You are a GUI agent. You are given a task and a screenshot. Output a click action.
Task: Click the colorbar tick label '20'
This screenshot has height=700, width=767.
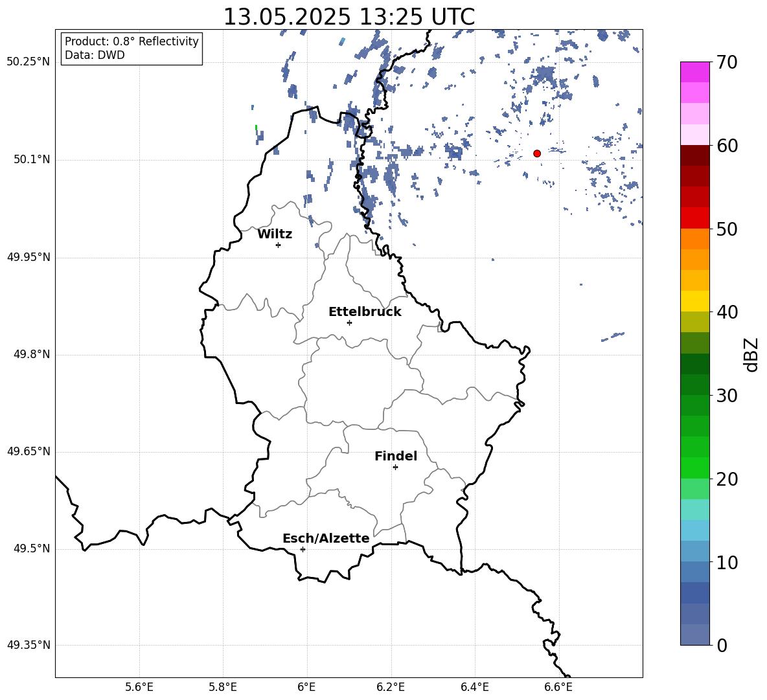pyautogui.click(x=727, y=480)
